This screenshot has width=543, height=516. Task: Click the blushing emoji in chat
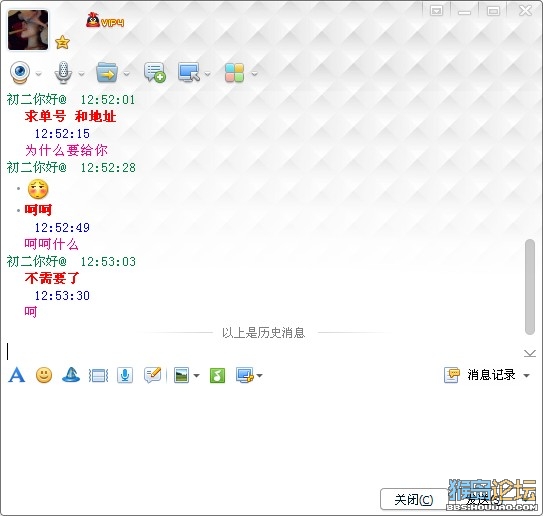[38, 189]
